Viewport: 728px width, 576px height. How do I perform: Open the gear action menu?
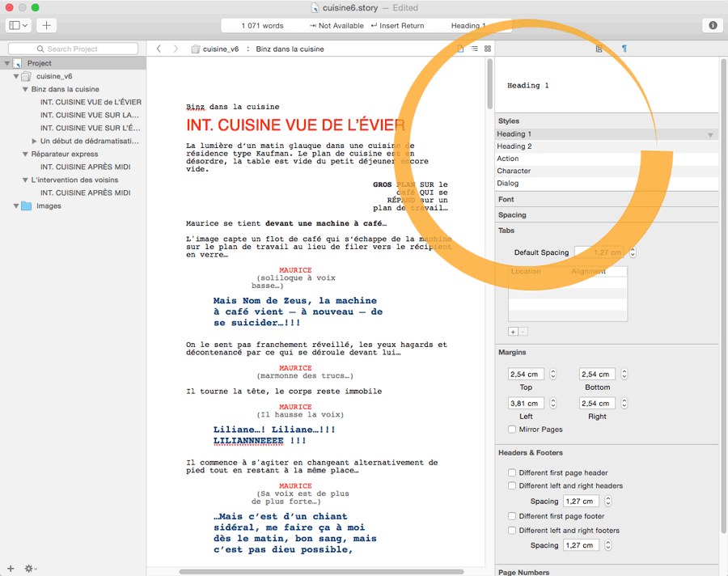[x=31, y=568]
